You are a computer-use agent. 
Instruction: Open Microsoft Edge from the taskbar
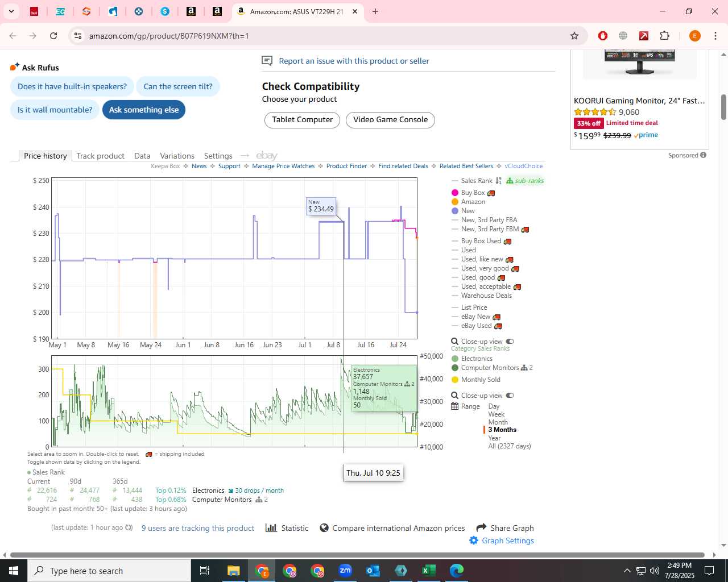(457, 571)
